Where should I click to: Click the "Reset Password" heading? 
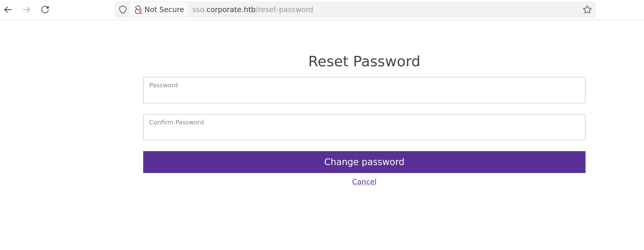click(x=364, y=61)
